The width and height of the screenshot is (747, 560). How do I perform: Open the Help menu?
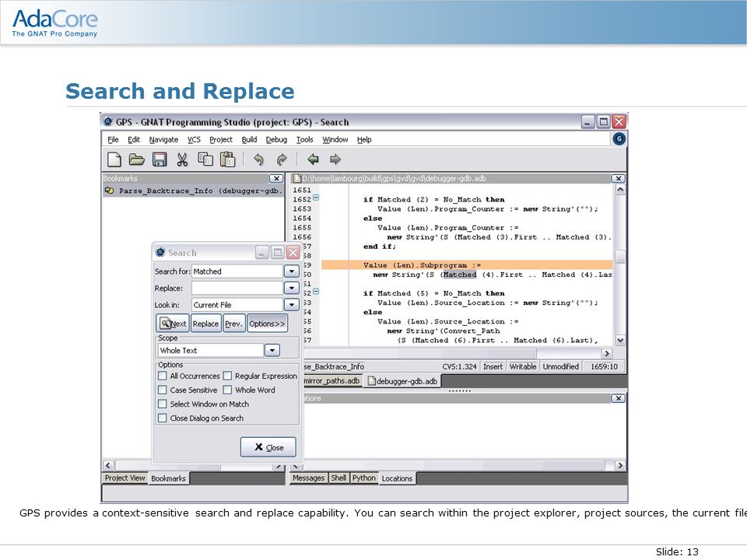coord(364,139)
